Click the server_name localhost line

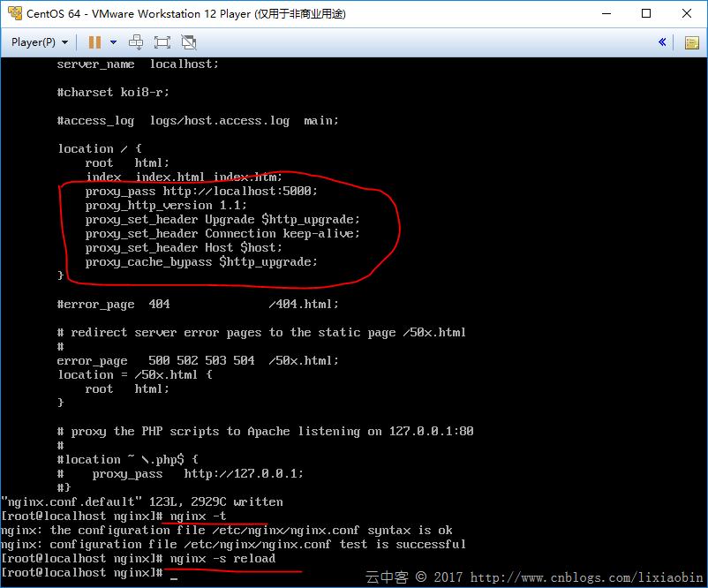[138, 64]
